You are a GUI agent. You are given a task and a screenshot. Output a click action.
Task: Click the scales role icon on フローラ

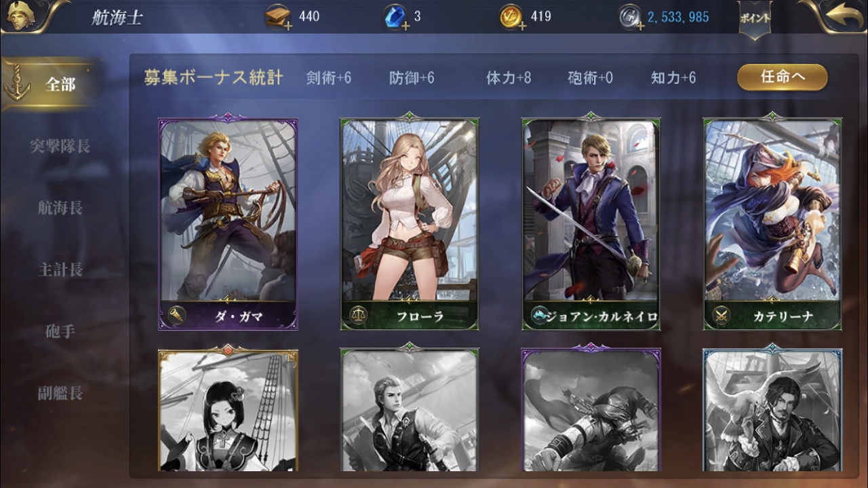click(358, 316)
